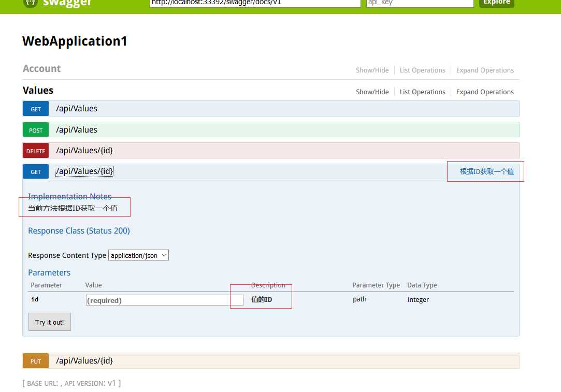
Task: Click the Try it out! button
Action: [x=50, y=322]
